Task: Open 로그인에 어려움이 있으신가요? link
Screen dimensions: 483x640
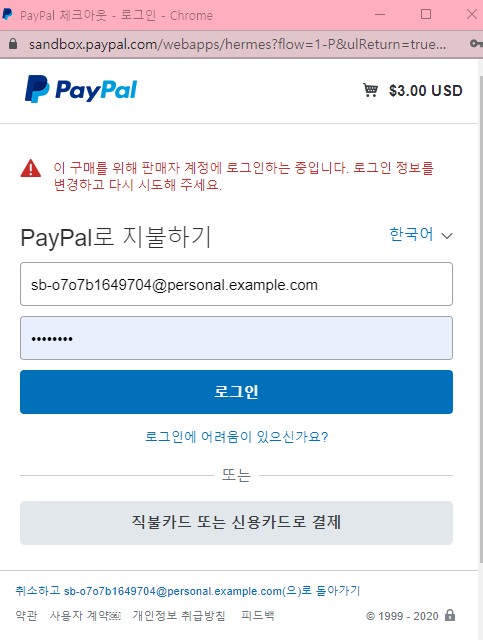Action: pyautogui.click(x=236, y=437)
